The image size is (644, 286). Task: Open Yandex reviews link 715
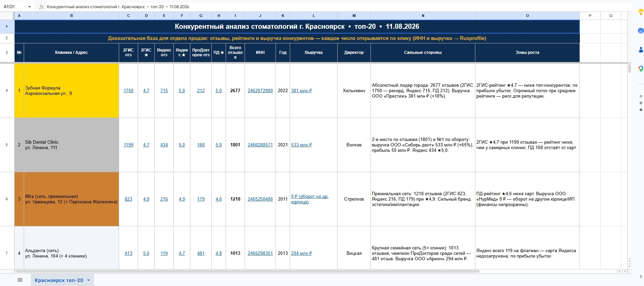click(x=164, y=90)
